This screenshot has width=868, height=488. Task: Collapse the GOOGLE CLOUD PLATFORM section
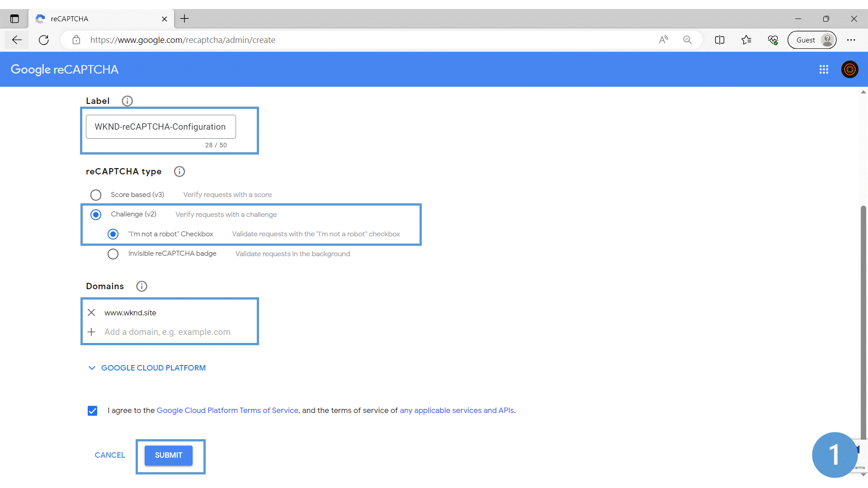92,368
